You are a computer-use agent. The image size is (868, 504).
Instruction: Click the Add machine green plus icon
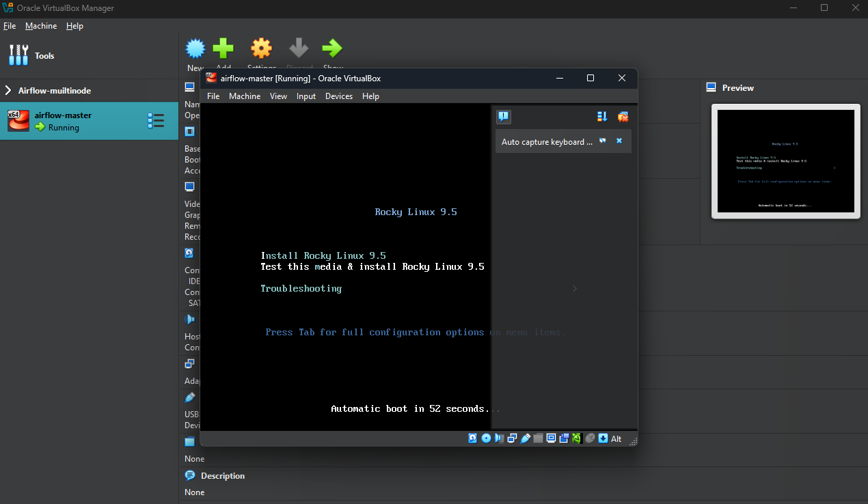click(x=223, y=48)
